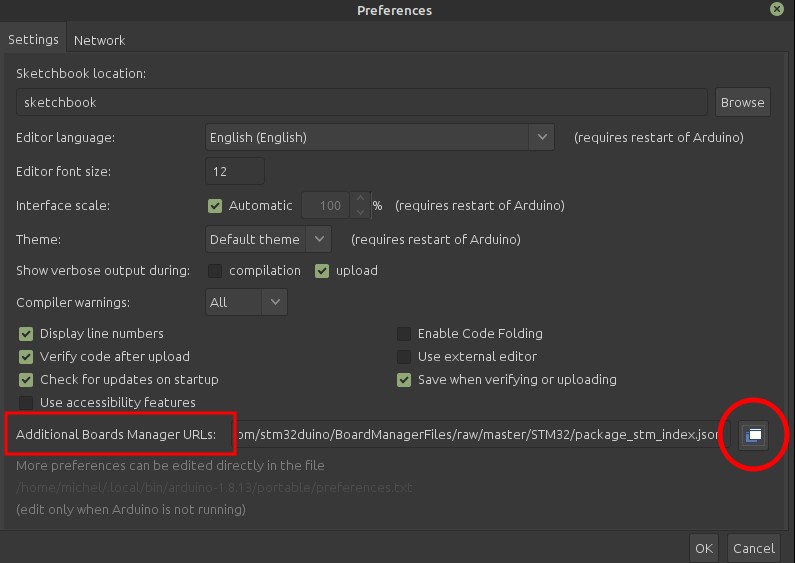Screen dimensions: 795x563
Task: Click the Cancel button
Action: (x=753, y=548)
